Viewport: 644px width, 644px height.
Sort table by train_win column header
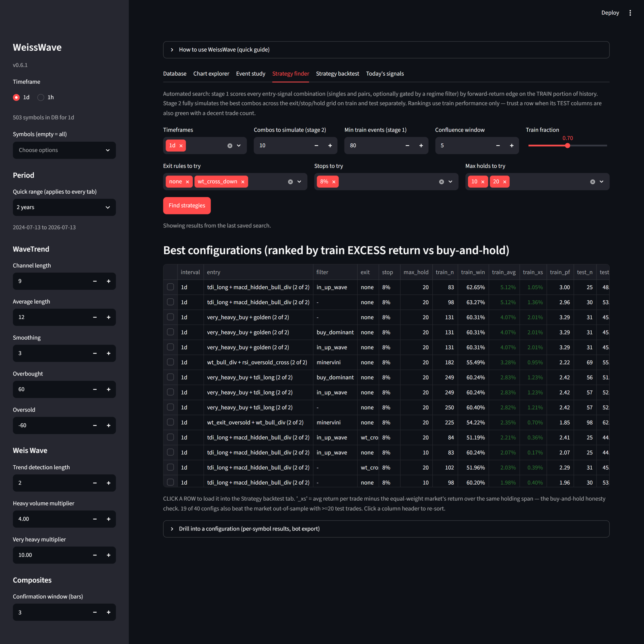pyautogui.click(x=473, y=272)
